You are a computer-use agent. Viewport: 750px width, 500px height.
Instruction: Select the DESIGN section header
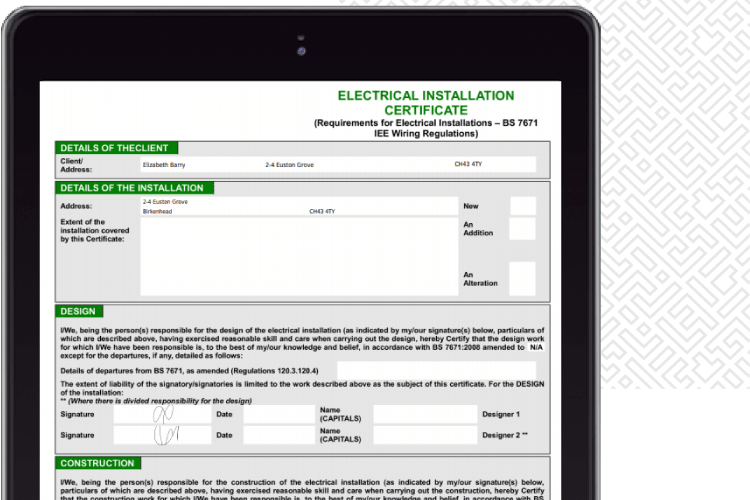tap(78, 312)
